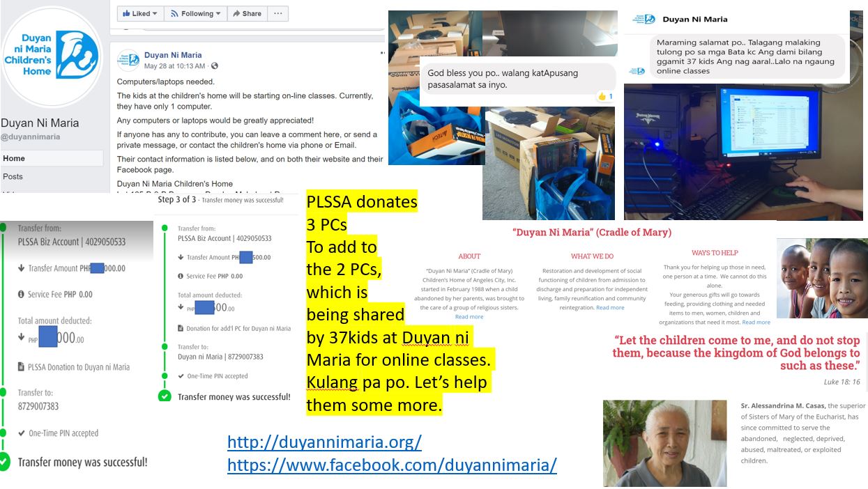Open the duyannimaria.org hyperlink
Image resolution: width=868 pixels, height=489 pixels.
[x=324, y=442]
